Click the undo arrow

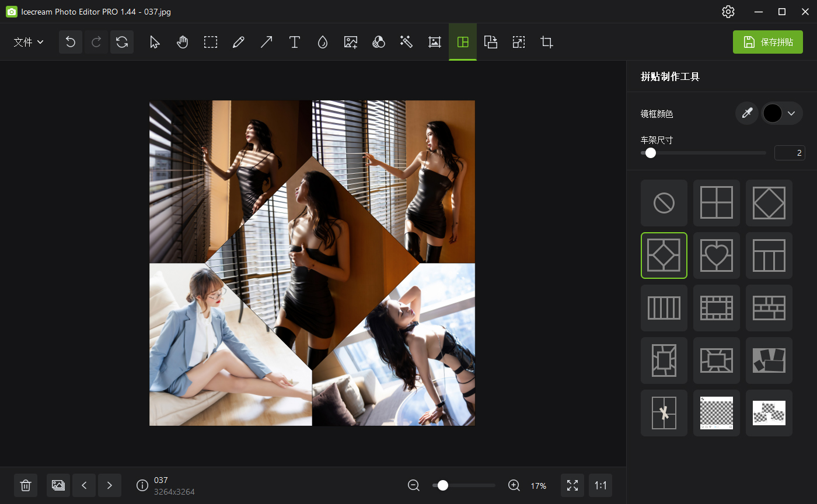coord(70,41)
